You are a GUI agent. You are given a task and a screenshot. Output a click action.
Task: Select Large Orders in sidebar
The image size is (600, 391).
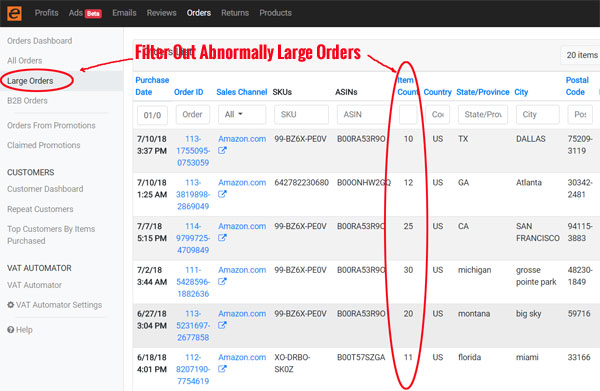point(30,81)
